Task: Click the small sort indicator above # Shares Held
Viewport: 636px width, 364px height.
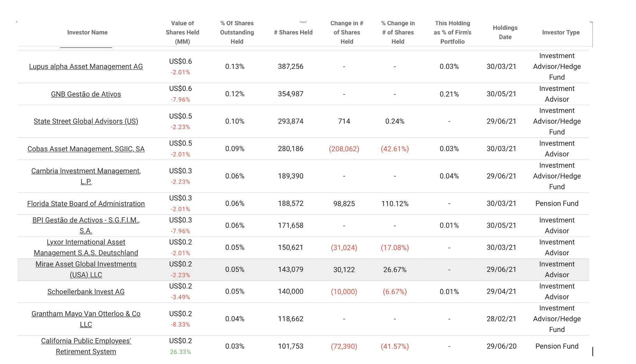Action: (303, 22)
